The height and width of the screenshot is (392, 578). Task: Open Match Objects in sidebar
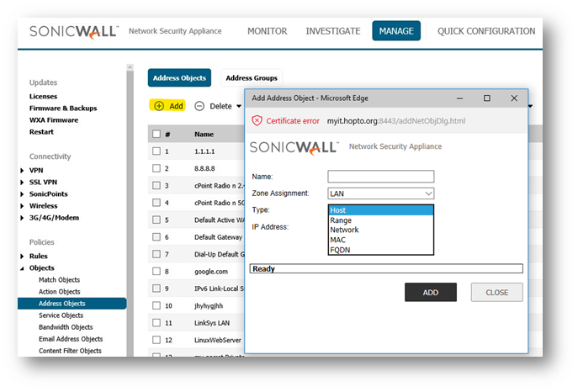(x=60, y=280)
